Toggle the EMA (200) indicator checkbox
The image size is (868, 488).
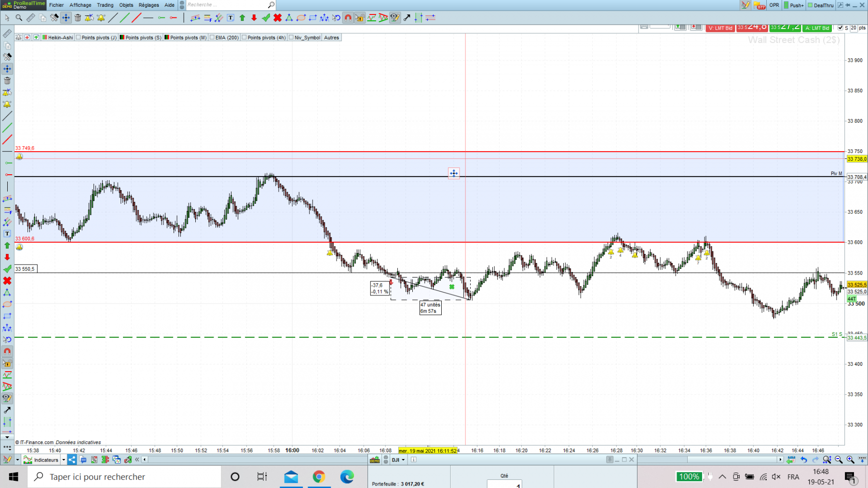212,38
